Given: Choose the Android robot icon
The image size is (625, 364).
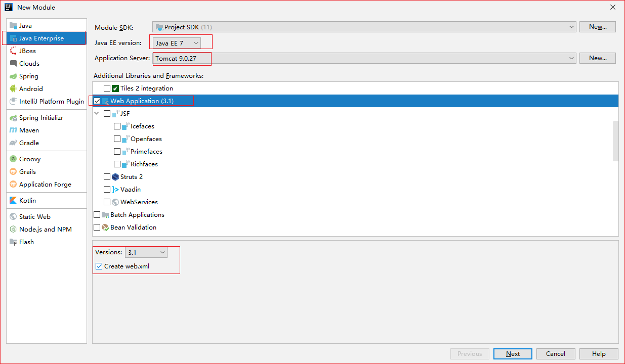Looking at the screenshot, I should click(14, 89).
